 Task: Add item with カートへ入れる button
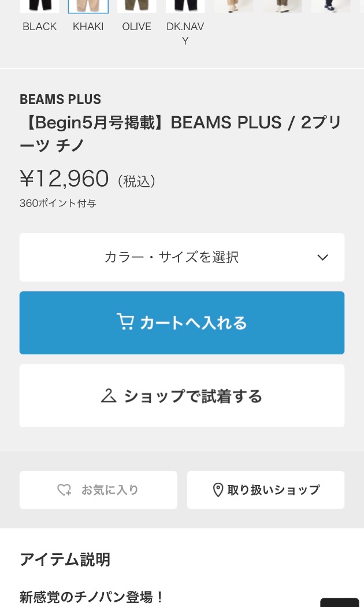[182, 323]
